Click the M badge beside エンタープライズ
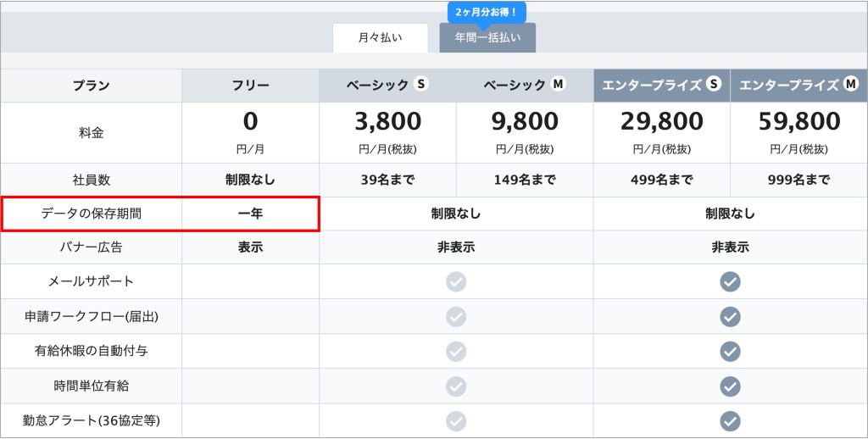Screen dimensions: 868x439 point(850,85)
